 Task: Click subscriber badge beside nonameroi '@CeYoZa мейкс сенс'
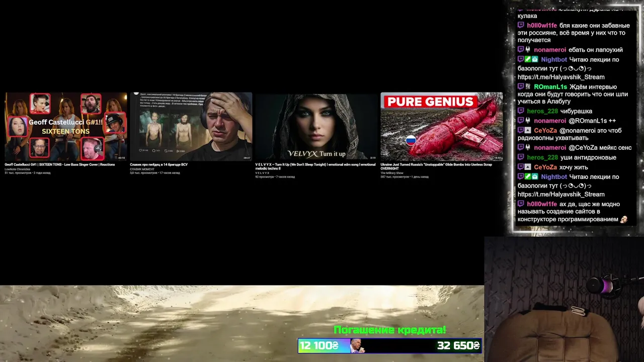pos(528,148)
